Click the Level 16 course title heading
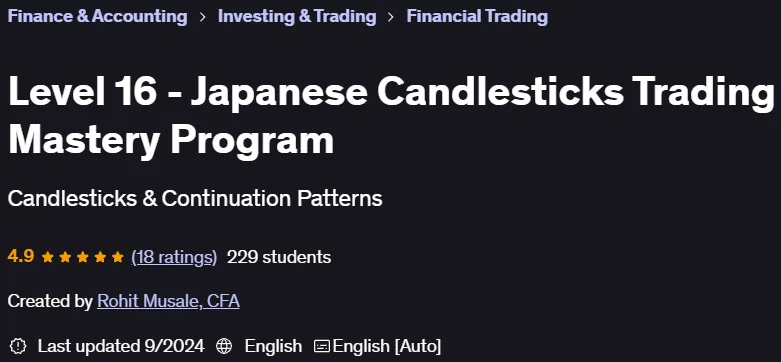This screenshot has width=781, height=362. [391, 116]
